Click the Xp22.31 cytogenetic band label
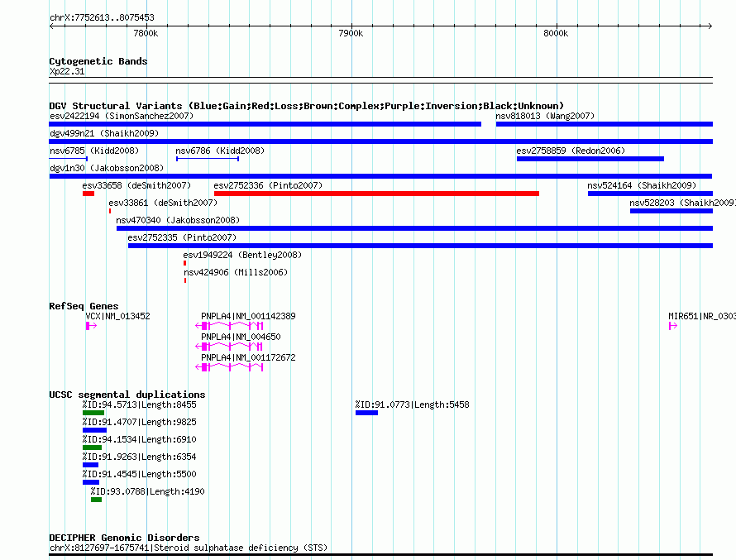The width and height of the screenshot is (736, 560). click(x=67, y=71)
